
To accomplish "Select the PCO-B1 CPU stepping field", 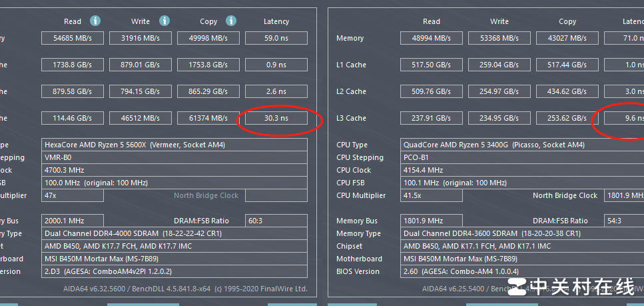I will click(522, 157).
